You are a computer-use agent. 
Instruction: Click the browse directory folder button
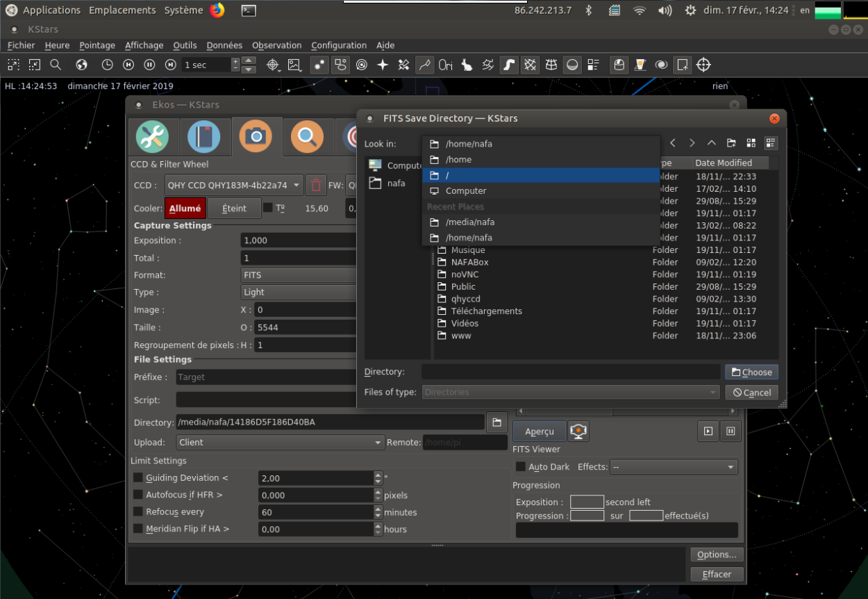click(496, 422)
